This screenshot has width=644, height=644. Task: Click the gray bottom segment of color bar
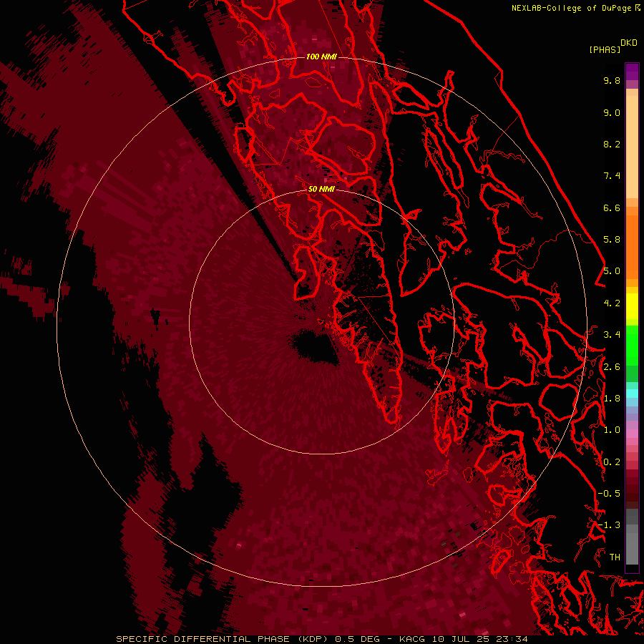coord(632,548)
